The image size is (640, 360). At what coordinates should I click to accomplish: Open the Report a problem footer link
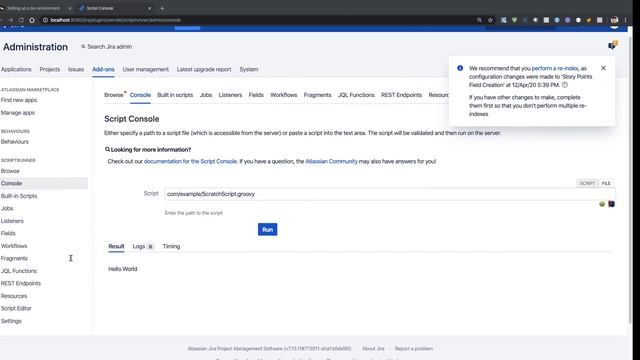tap(414, 349)
